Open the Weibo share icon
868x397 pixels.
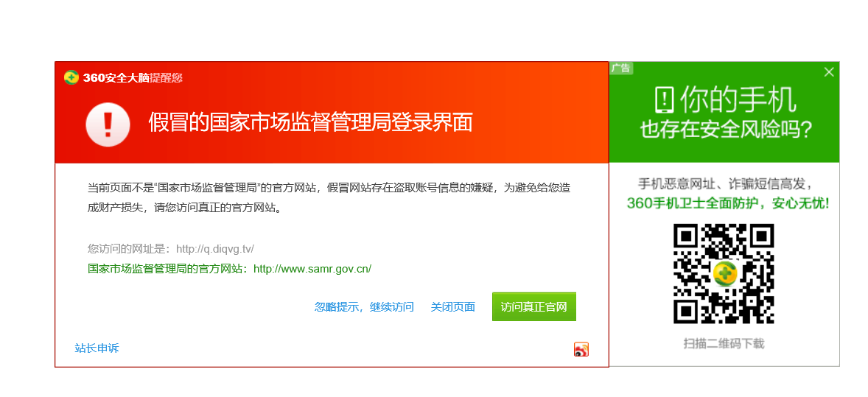581,349
